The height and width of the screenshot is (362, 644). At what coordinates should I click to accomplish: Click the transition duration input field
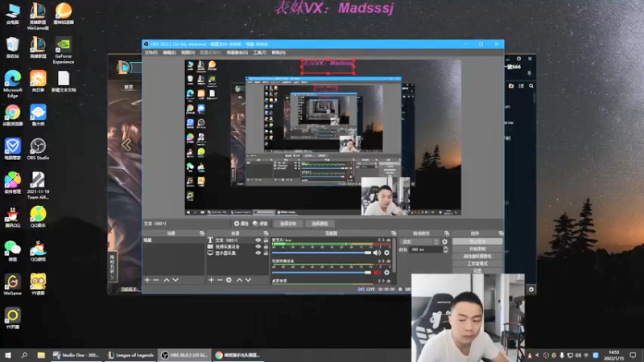(426, 249)
